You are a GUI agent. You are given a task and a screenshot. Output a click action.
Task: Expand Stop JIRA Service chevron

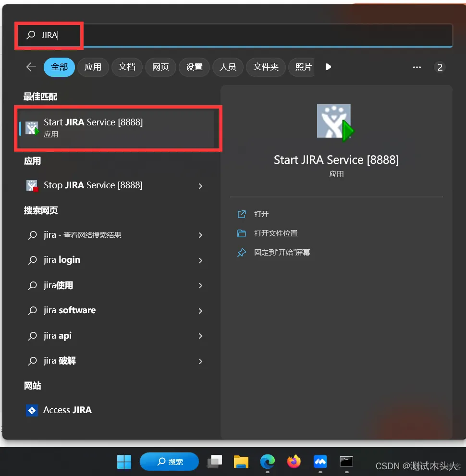[x=200, y=186]
